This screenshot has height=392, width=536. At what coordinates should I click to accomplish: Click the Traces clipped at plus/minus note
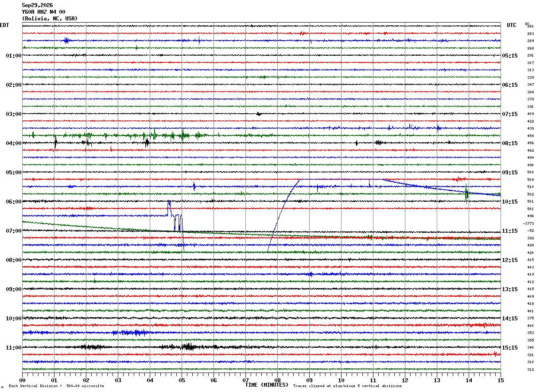(347, 386)
